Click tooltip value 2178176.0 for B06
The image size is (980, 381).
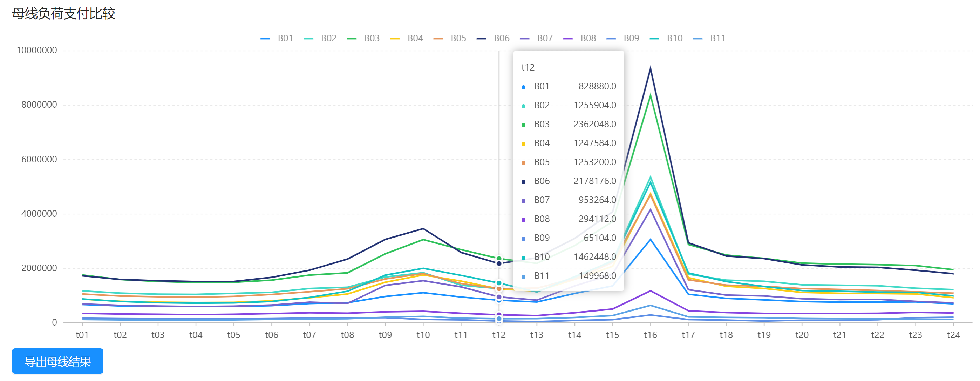(595, 181)
